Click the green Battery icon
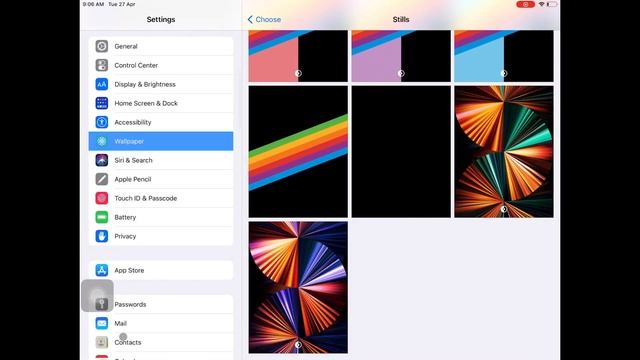 click(x=102, y=217)
